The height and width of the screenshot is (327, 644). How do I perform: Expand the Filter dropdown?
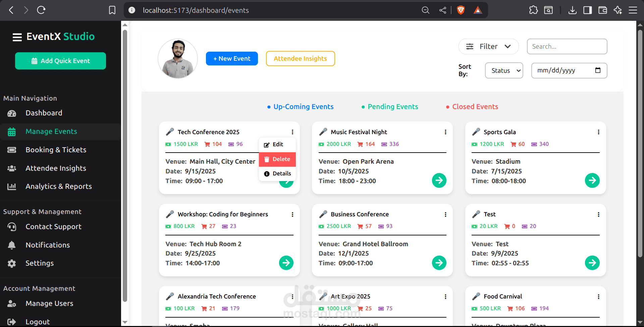[488, 46]
